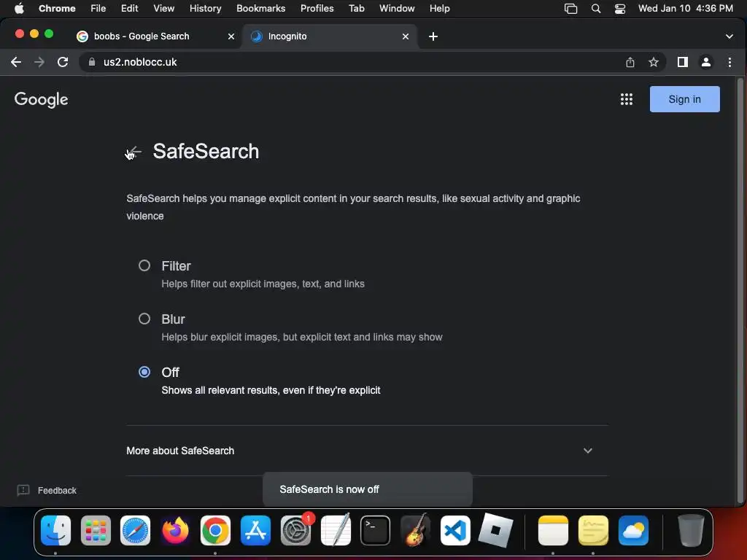Open Terminal from the Dock
This screenshot has width=747, height=560.
pos(376,530)
